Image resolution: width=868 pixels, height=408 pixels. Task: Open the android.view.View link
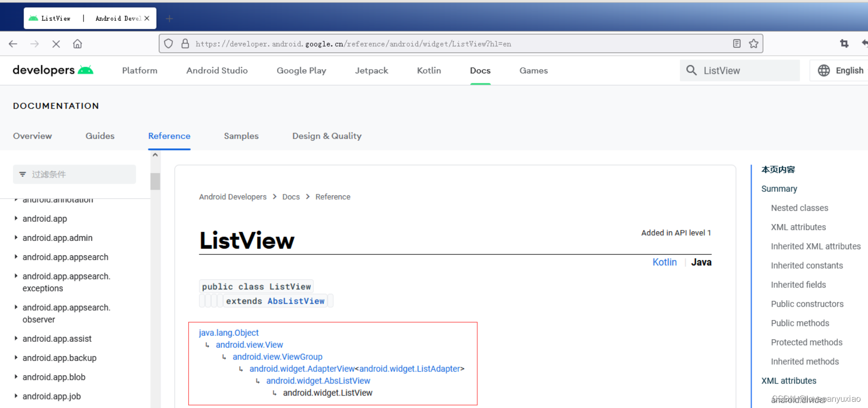point(249,345)
